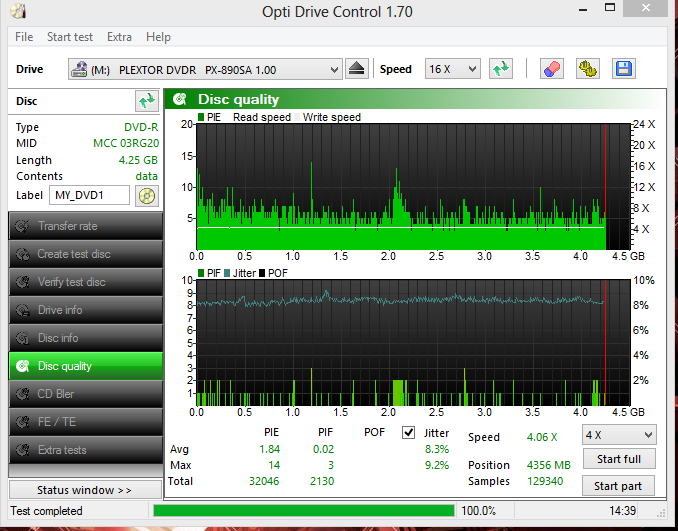The height and width of the screenshot is (531, 678).
Task: Click the disc label icon beside MY_DVD1
Action: coord(147,196)
